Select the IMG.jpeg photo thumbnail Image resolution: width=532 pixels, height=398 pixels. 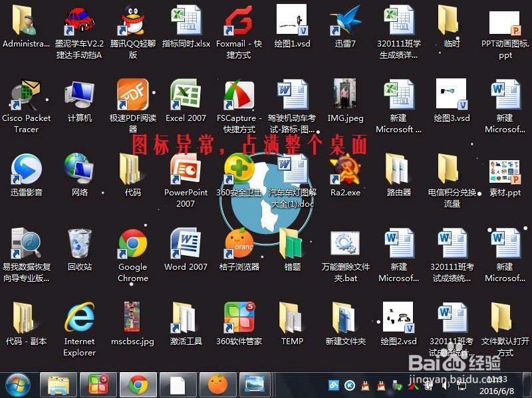click(344, 94)
